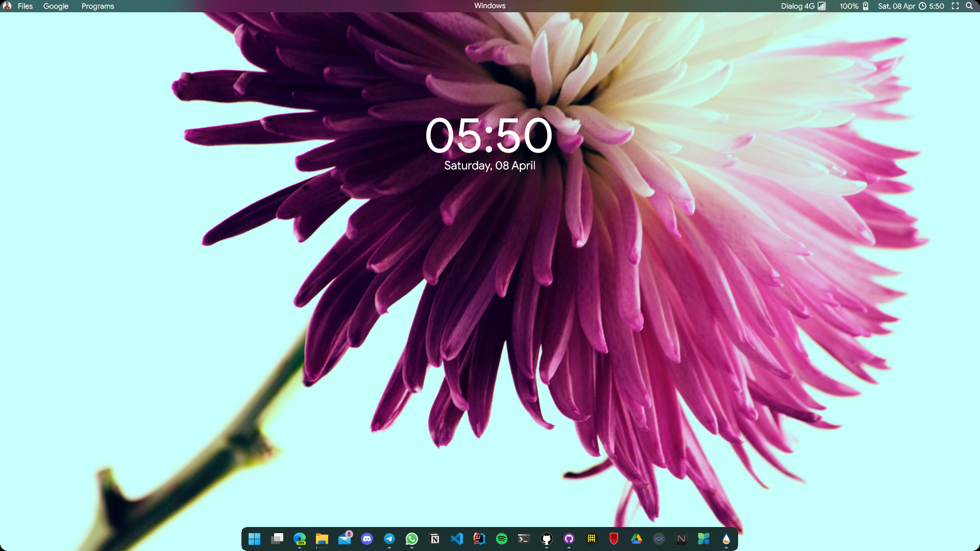Start Spotify from the dock

[501, 538]
